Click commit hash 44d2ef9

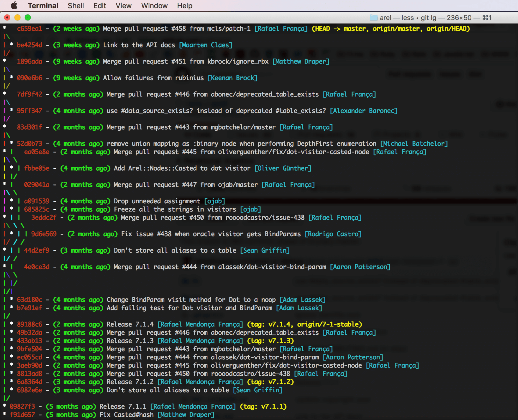[x=37, y=250]
